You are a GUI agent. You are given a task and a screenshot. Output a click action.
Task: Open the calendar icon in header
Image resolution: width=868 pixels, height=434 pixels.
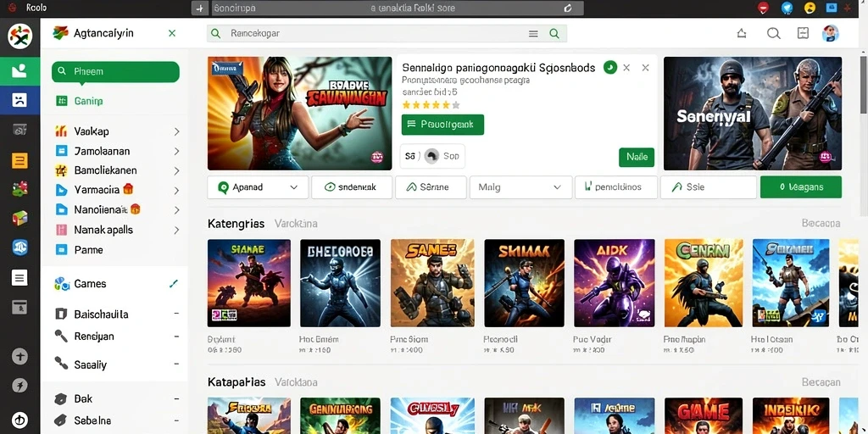tap(804, 33)
